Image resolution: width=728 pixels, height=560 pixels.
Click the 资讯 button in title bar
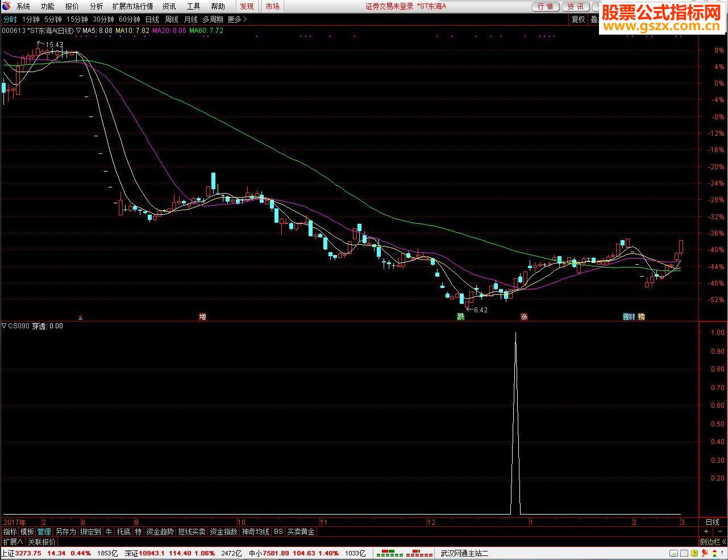[x=575, y=6]
